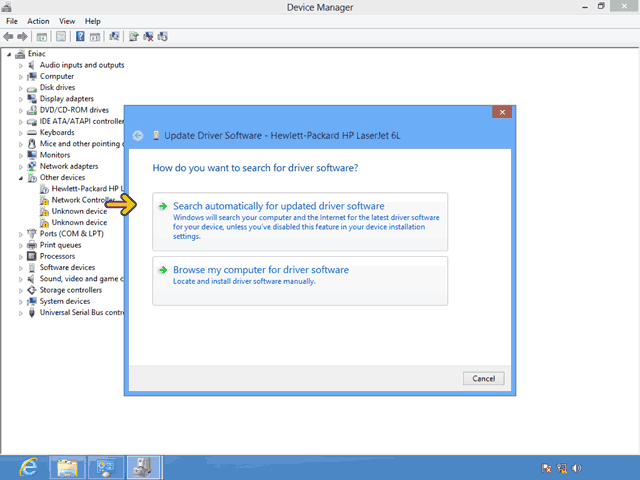This screenshot has width=640, height=480.
Task: Click the show/hide console tree toolbar icon
Action: point(41,37)
